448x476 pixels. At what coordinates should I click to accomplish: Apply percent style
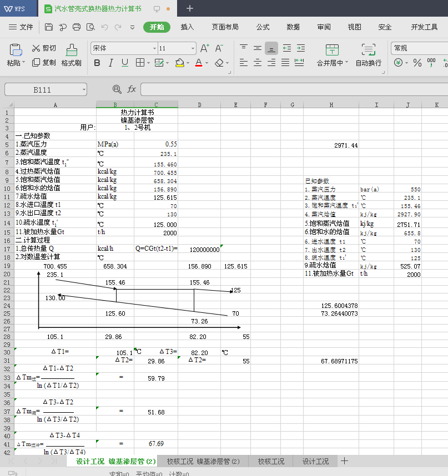pos(417,63)
